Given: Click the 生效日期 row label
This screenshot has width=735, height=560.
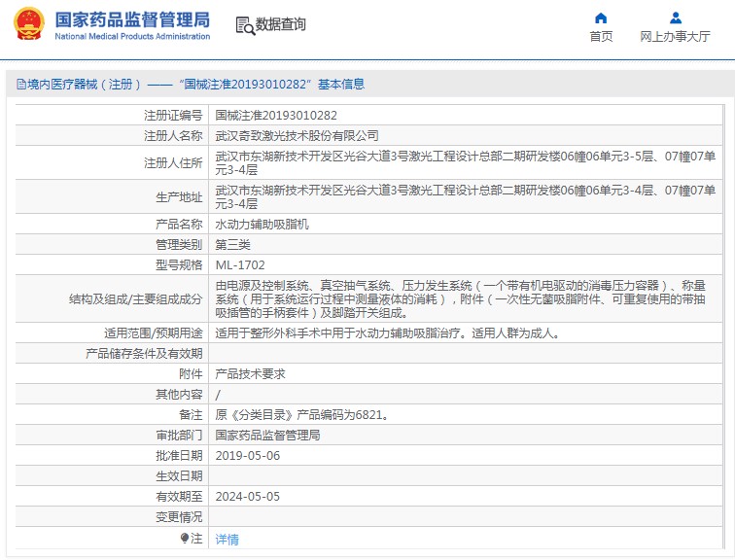Looking at the screenshot, I should pyautogui.click(x=179, y=476).
